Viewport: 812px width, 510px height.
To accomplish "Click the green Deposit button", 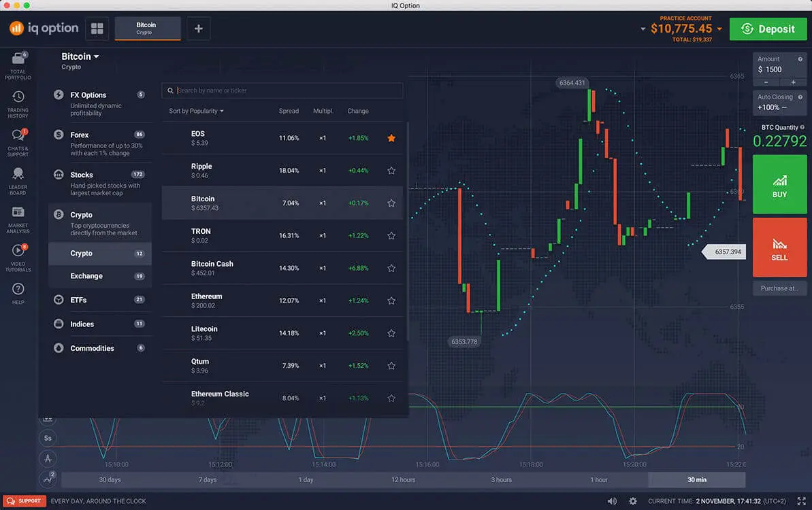I will 768,29.
